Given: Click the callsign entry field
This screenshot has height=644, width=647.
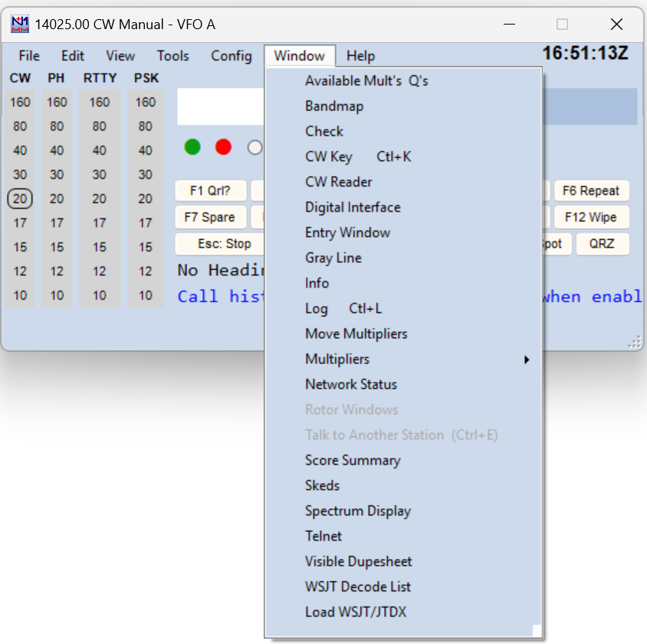Looking at the screenshot, I should [221, 107].
